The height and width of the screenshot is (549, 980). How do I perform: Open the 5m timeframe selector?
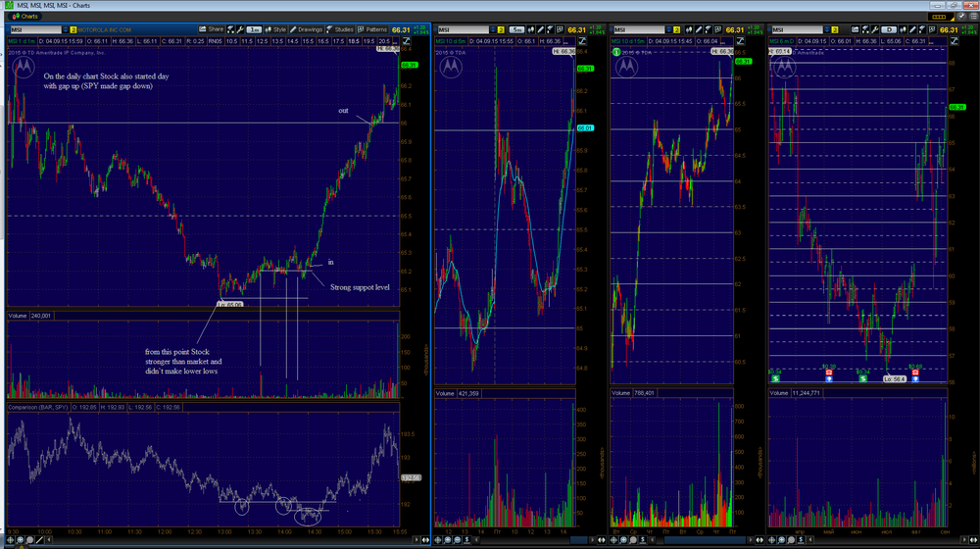pyautogui.click(x=516, y=30)
